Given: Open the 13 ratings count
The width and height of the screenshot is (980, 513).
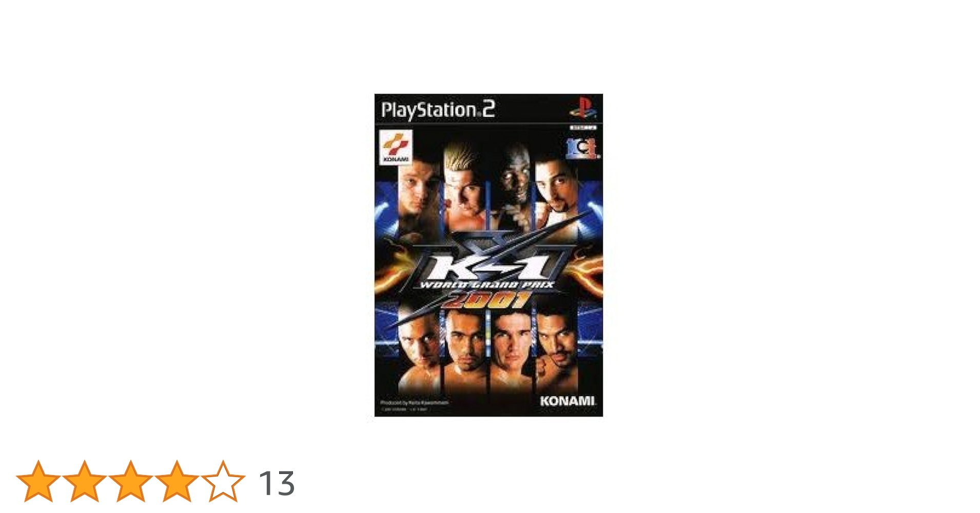Looking at the screenshot, I should click(277, 483).
